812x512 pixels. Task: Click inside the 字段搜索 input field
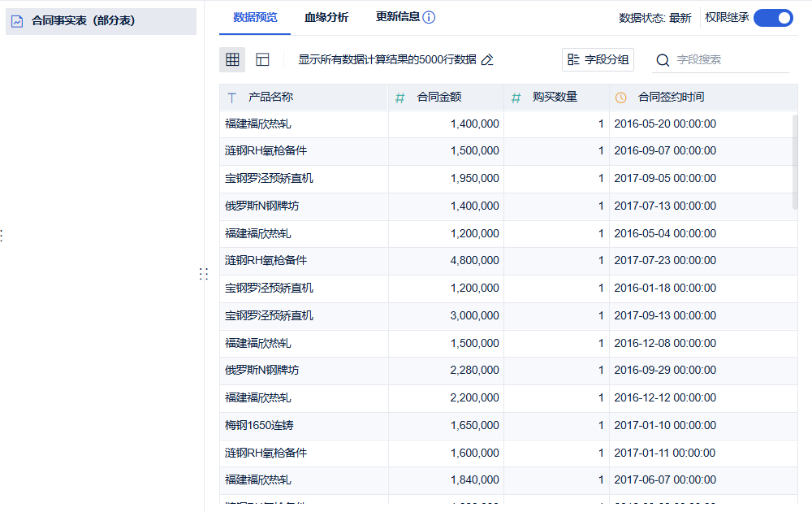pos(715,59)
